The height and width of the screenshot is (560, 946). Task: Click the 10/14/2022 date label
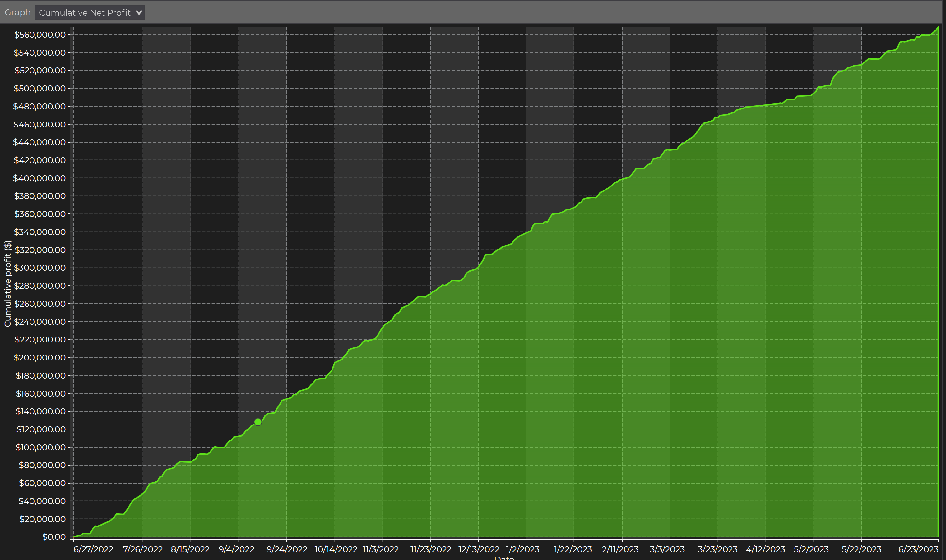(x=336, y=549)
